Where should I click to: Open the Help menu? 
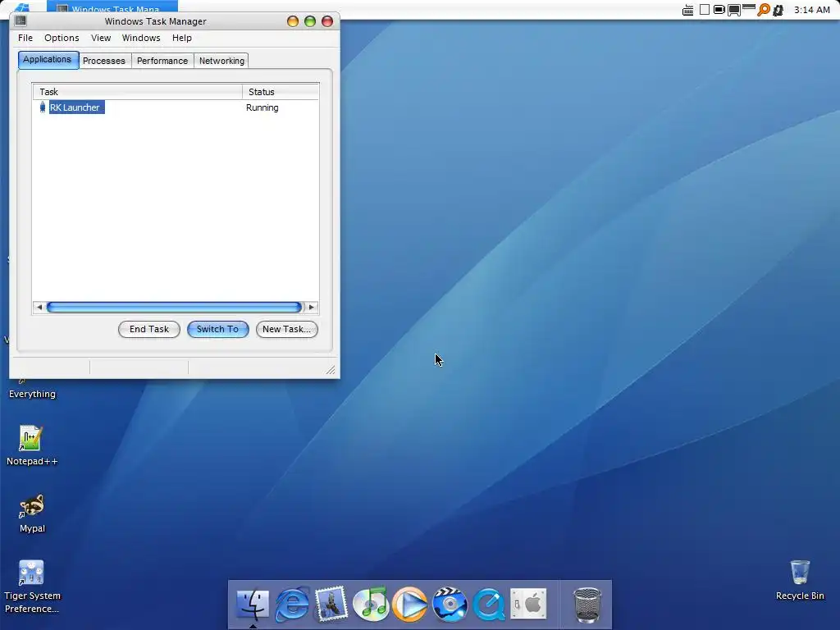pyautogui.click(x=181, y=38)
